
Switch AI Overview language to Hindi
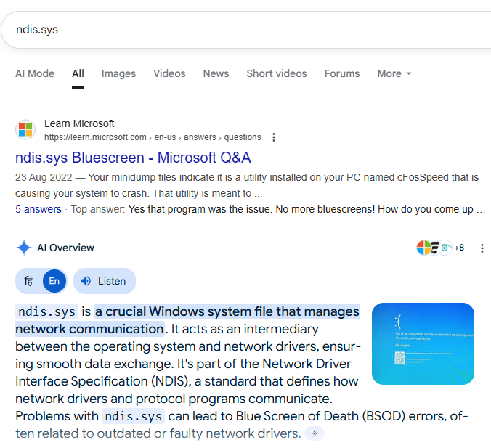coord(29,281)
